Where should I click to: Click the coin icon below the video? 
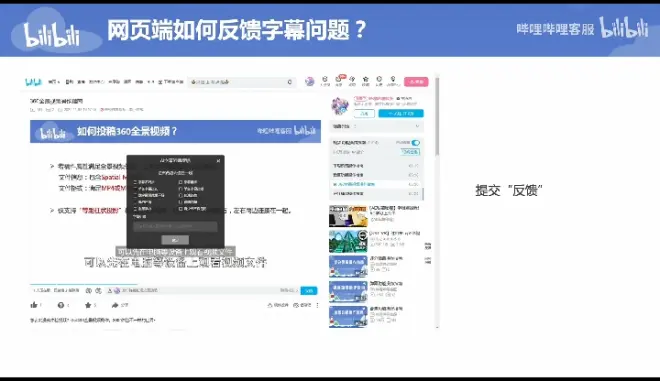click(x=61, y=305)
